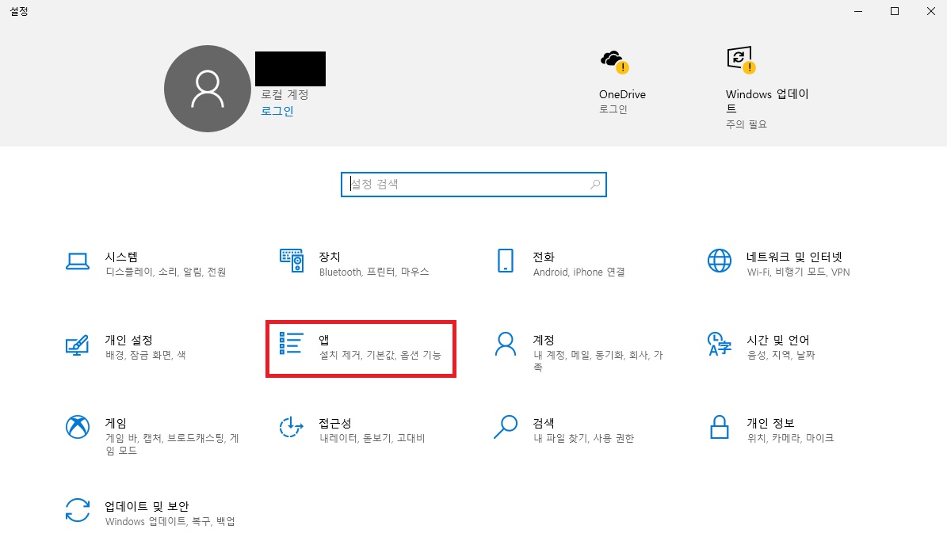Open Windows 업데이트 주의 필요 label

point(747,124)
